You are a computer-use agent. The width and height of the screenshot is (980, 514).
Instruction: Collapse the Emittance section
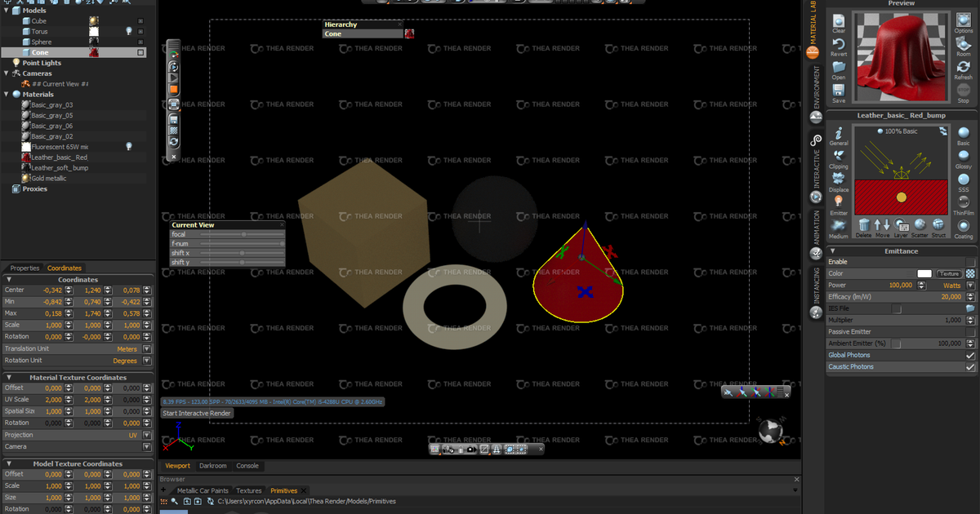[833, 251]
